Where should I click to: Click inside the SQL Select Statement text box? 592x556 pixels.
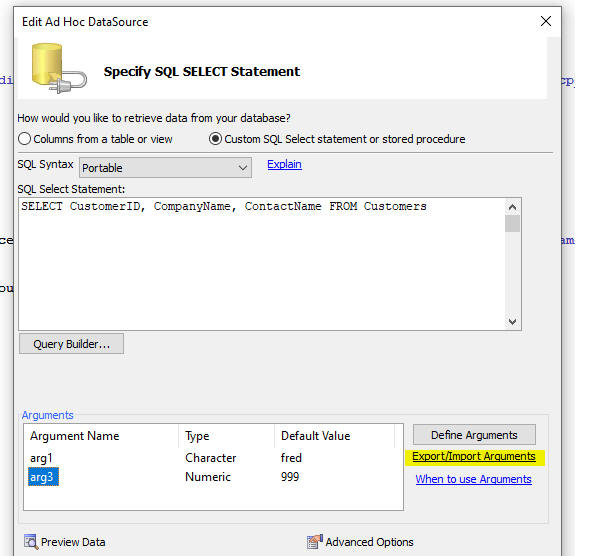tap(262, 264)
